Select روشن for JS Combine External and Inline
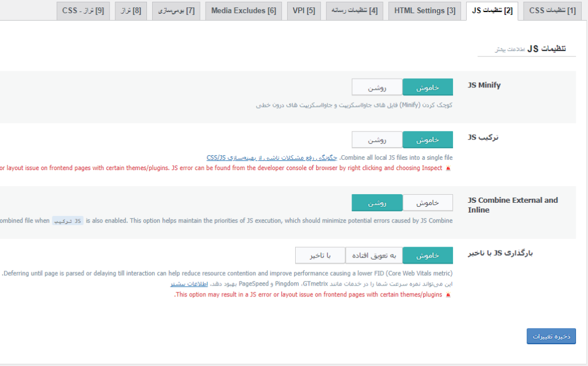This screenshot has width=588, height=366. (377, 203)
